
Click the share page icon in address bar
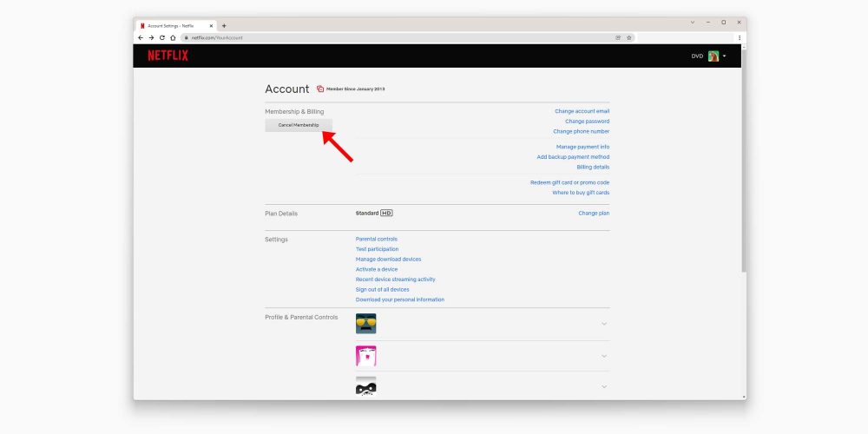click(618, 37)
